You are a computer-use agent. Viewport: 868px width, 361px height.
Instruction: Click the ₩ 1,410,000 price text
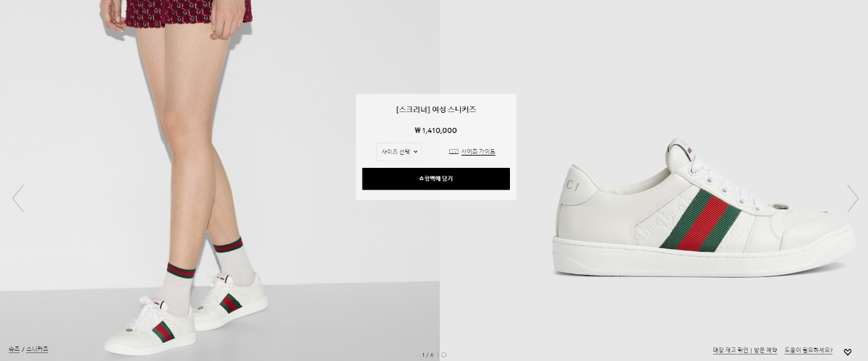coord(435,131)
